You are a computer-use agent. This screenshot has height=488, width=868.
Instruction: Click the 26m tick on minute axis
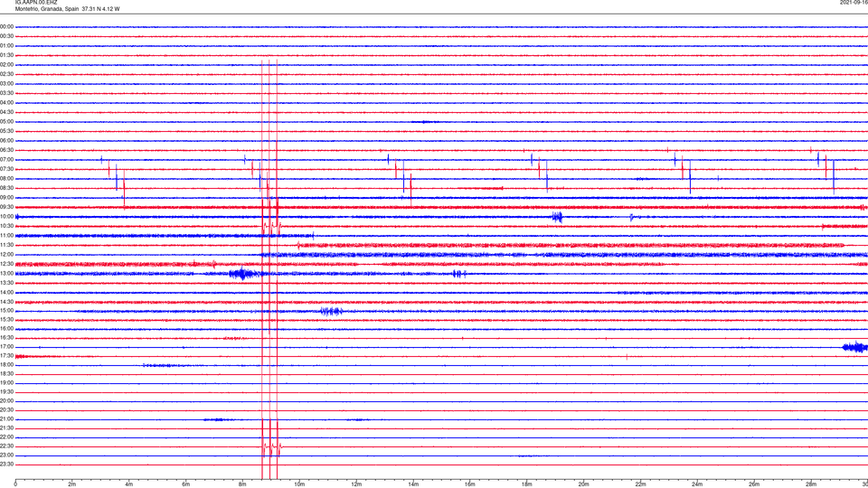pos(754,484)
